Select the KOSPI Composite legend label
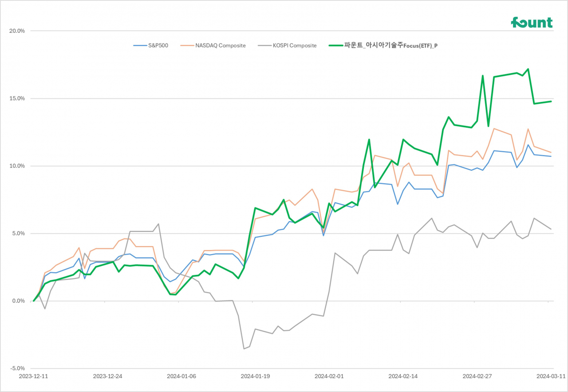Image resolution: width=568 pixels, height=392 pixels. pos(295,46)
